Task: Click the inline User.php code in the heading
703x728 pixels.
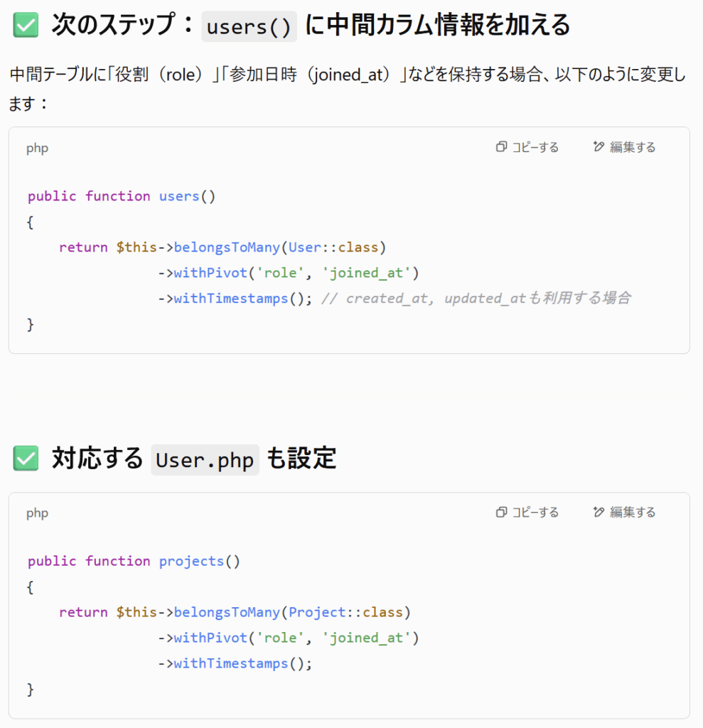Action: tap(205, 460)
